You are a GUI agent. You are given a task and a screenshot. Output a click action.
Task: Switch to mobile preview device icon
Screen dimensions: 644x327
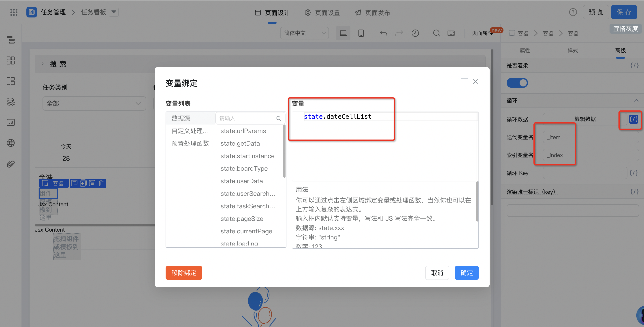pos(361,33)
